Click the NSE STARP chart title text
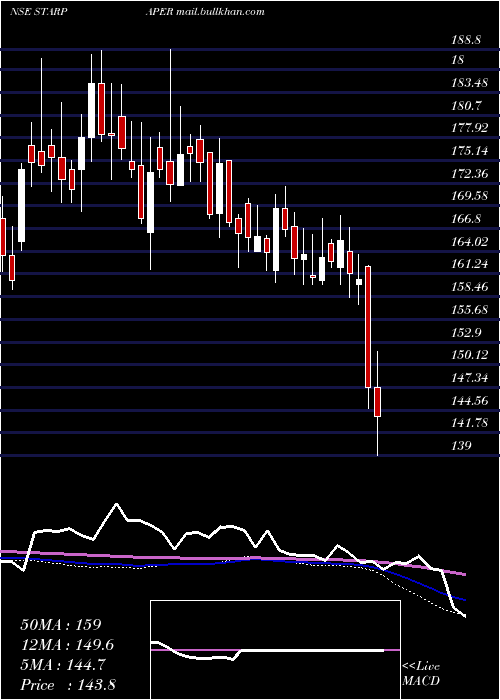The width and height of the screenshot is (500, 700). coord(39,11)
